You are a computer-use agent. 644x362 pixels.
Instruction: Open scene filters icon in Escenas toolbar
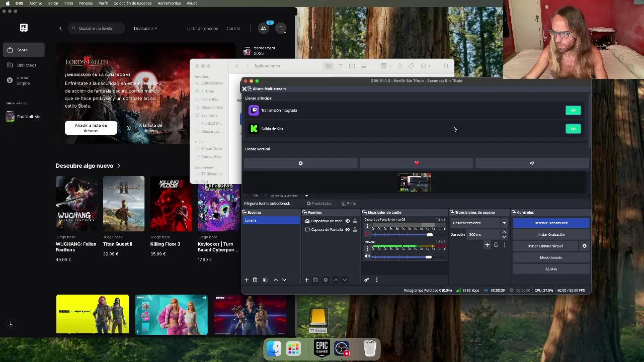point(265,280)
